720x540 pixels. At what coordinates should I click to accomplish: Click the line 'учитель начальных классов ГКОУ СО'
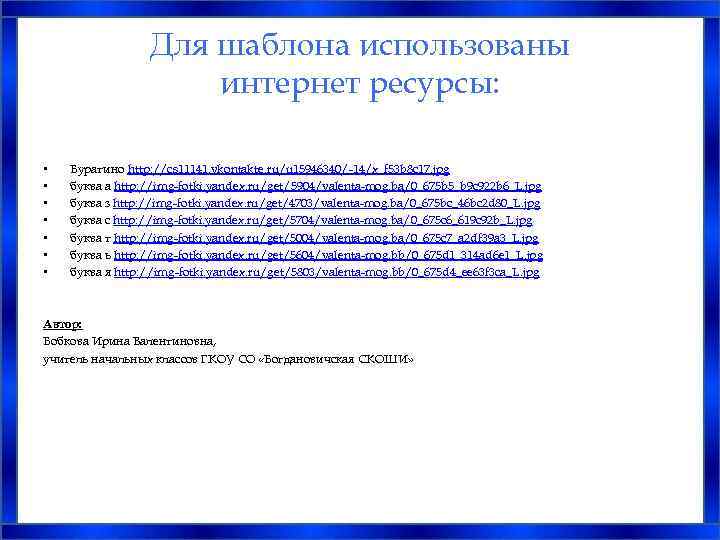(149, 359)
